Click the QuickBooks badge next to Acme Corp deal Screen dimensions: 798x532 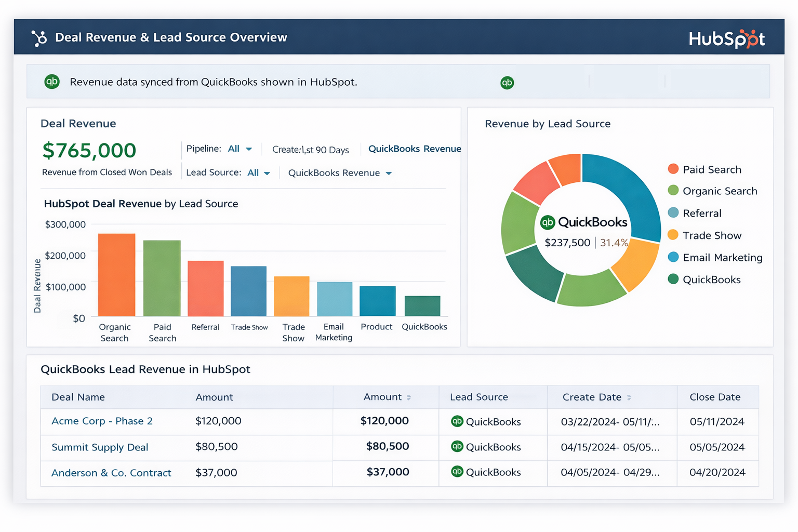click(457, 421)
